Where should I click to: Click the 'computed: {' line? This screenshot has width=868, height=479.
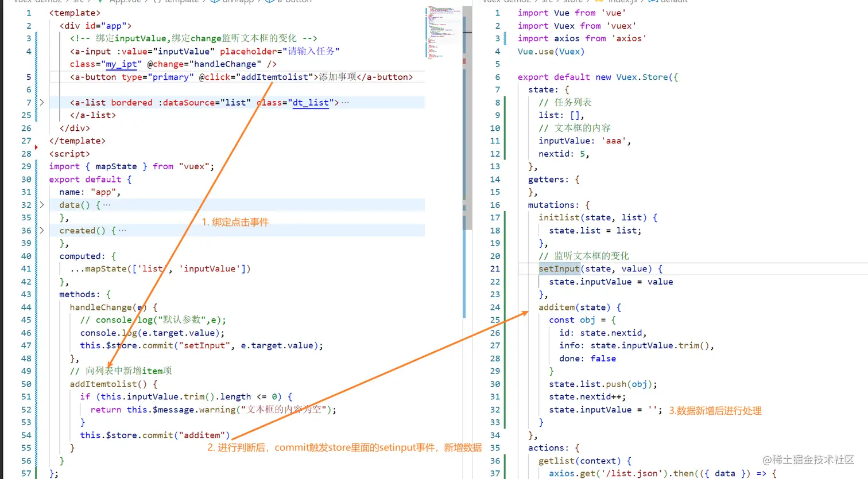(x=88, y=256)
